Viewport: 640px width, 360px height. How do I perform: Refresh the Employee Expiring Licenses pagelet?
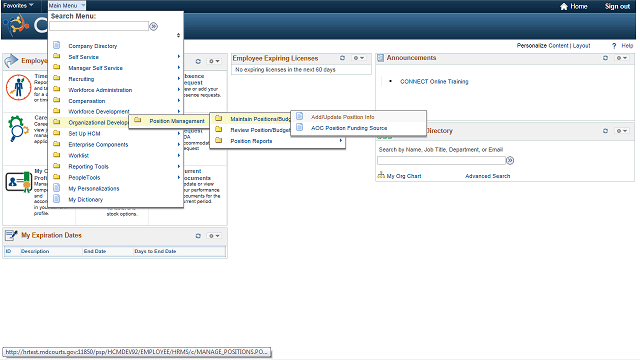click(342, 58)
